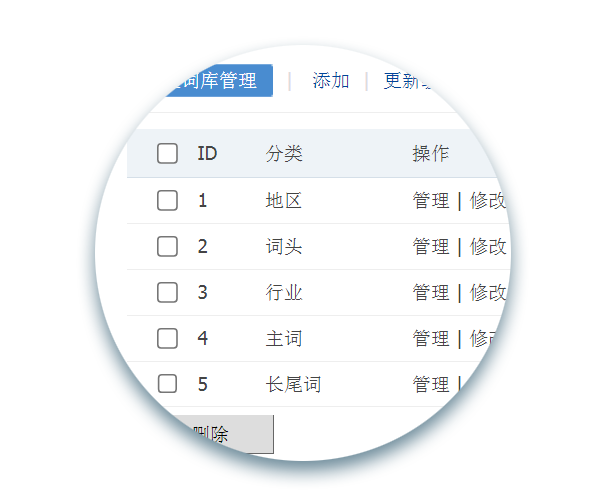Tick the checkbox next to 行业
Viewport: 600px width, 500px height.
pyautogui.click(x=167, y=292)
